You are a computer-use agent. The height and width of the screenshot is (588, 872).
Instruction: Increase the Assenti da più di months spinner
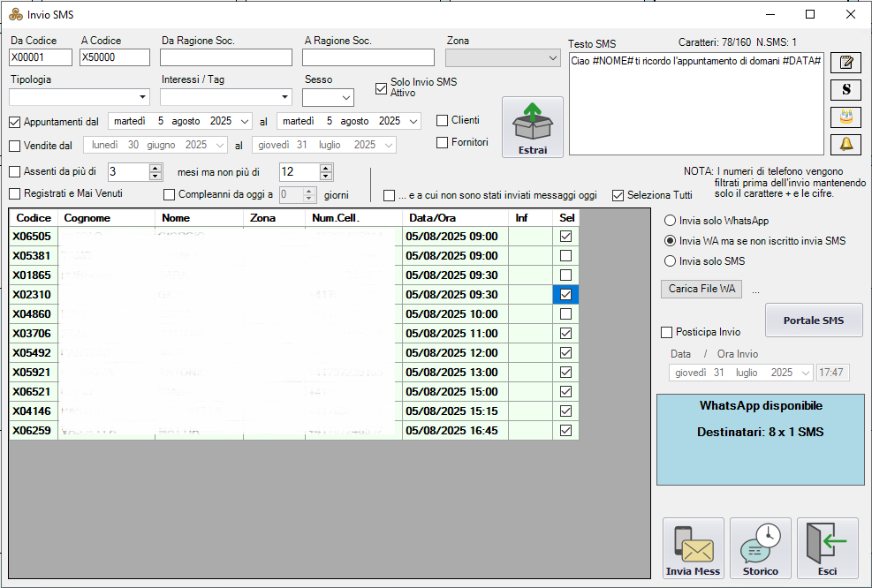click(x=155, y=168)
